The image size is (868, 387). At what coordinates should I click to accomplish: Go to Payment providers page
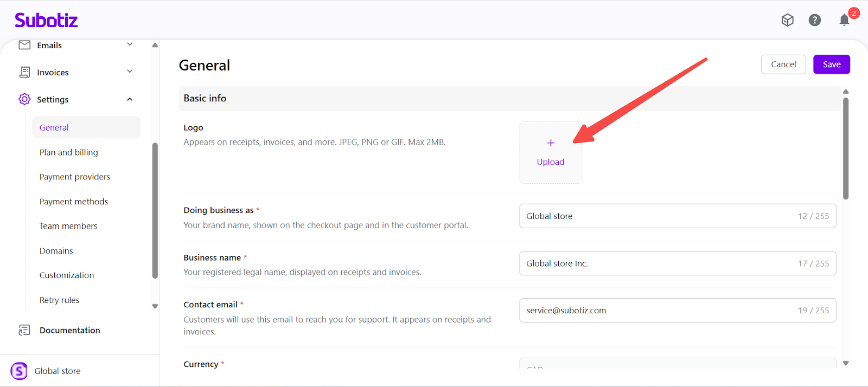click(x=74, y=177)
